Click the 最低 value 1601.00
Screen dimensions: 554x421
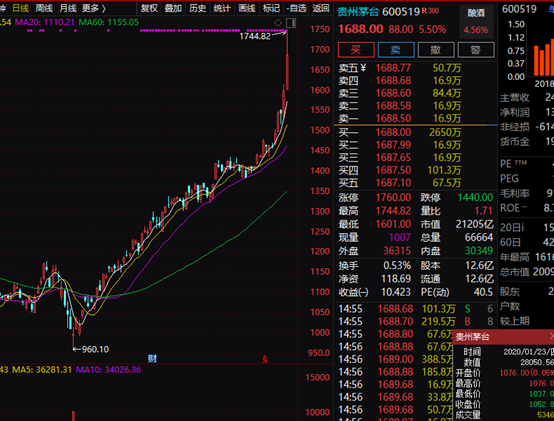393,224
